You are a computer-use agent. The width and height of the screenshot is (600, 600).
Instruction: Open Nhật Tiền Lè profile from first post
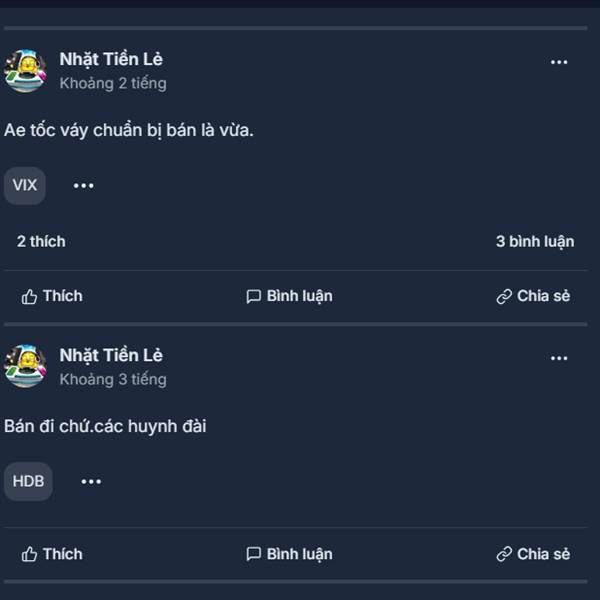[x=111, y=59]
